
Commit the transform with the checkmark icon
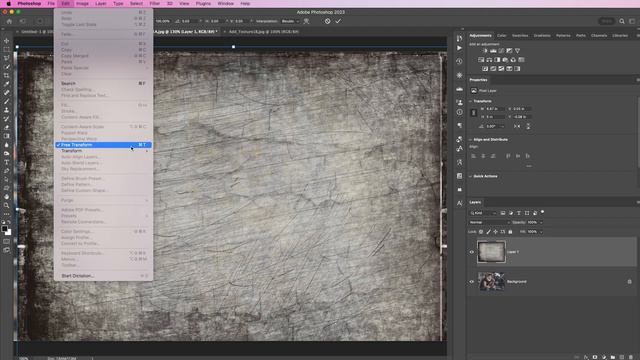(338, 21)
